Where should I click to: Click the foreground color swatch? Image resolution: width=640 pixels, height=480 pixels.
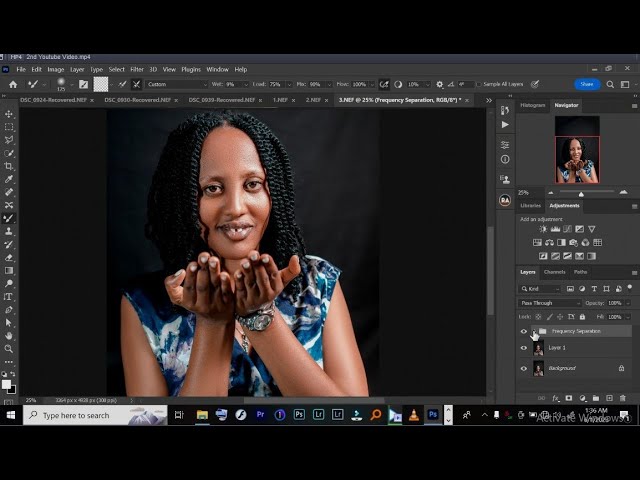[6, 384]
